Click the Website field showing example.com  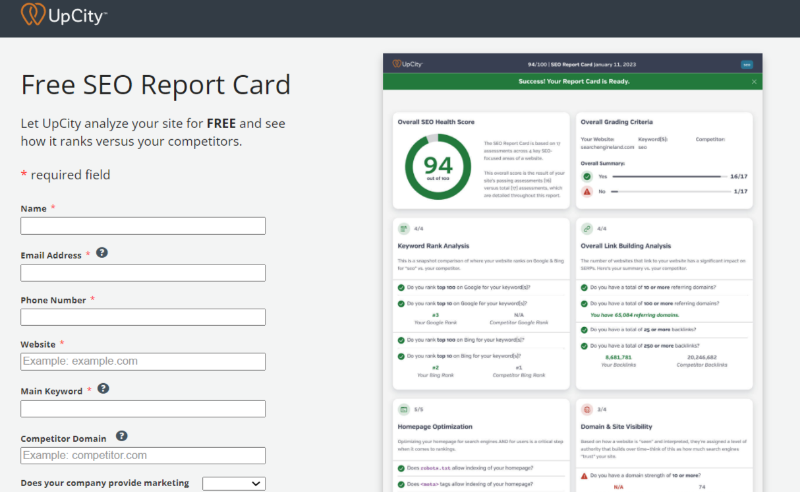point(143,361)
